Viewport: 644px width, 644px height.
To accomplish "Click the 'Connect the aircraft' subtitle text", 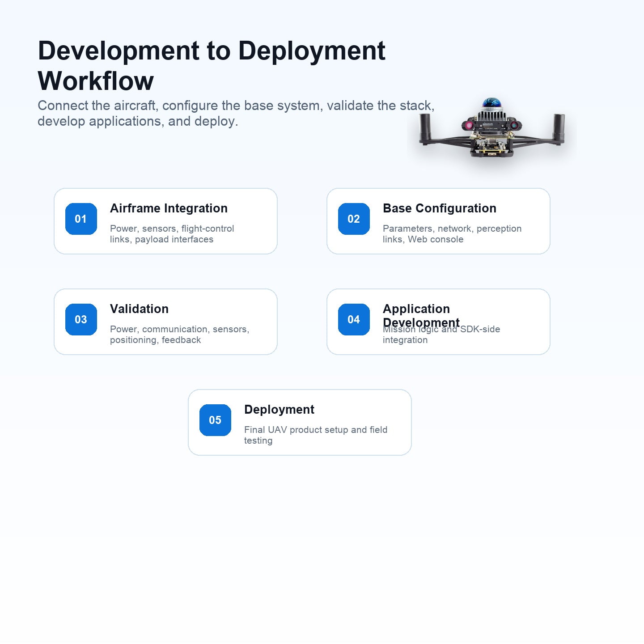I will click(236, 113).
